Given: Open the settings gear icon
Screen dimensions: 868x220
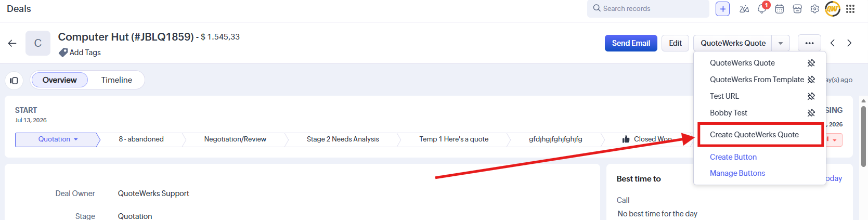Looking at the screenshot, I should (x=814, y=9).
